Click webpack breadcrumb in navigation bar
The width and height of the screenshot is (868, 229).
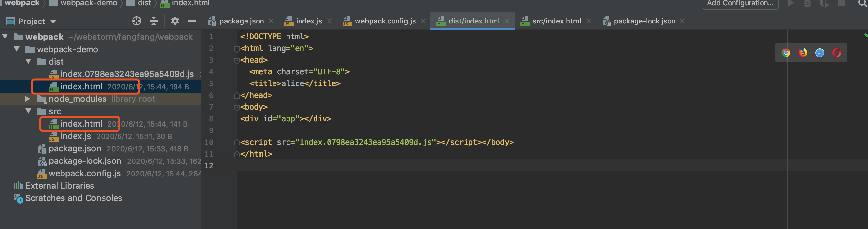tap(22, 3)
